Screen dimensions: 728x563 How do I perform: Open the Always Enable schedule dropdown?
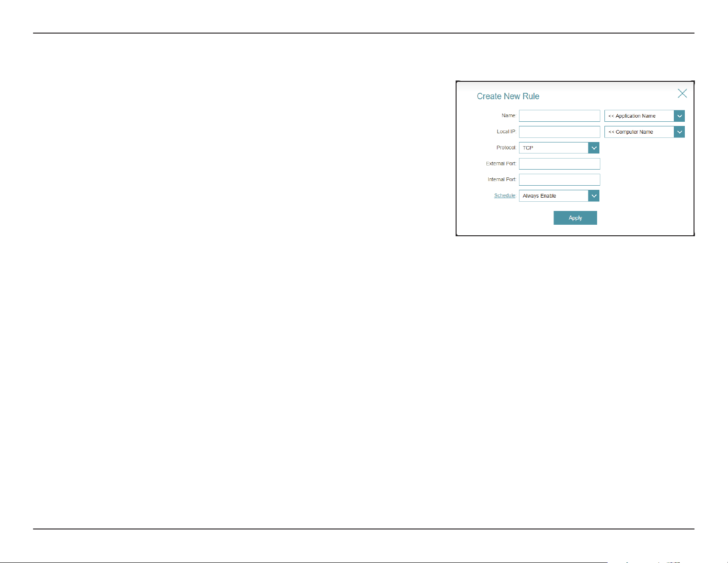click(559, 196)
